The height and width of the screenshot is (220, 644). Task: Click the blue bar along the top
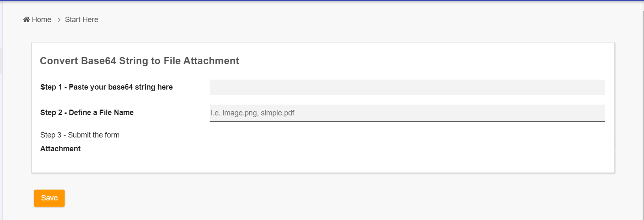[322, 0]
